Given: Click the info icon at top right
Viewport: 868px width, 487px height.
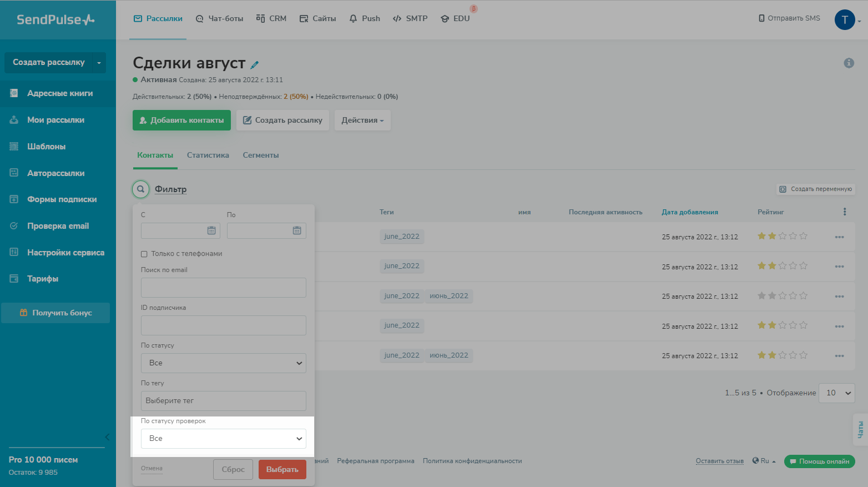Looking at the screenshot, I should 849,63.
